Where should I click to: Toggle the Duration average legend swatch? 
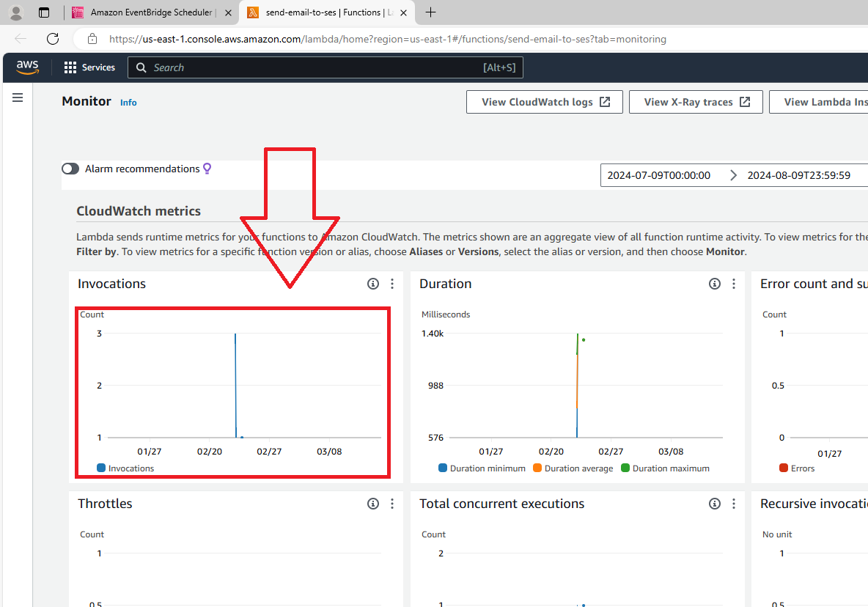537,468
